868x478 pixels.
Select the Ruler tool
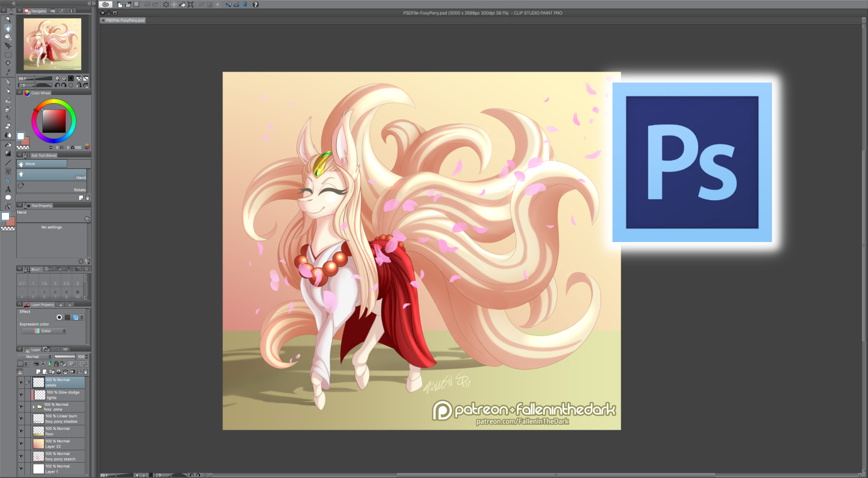(8, 180)
